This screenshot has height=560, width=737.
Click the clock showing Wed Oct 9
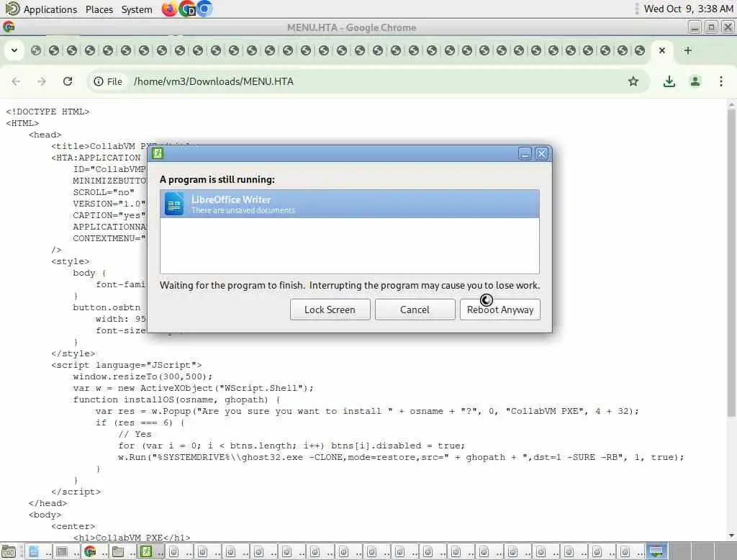[x=688, y=9]
